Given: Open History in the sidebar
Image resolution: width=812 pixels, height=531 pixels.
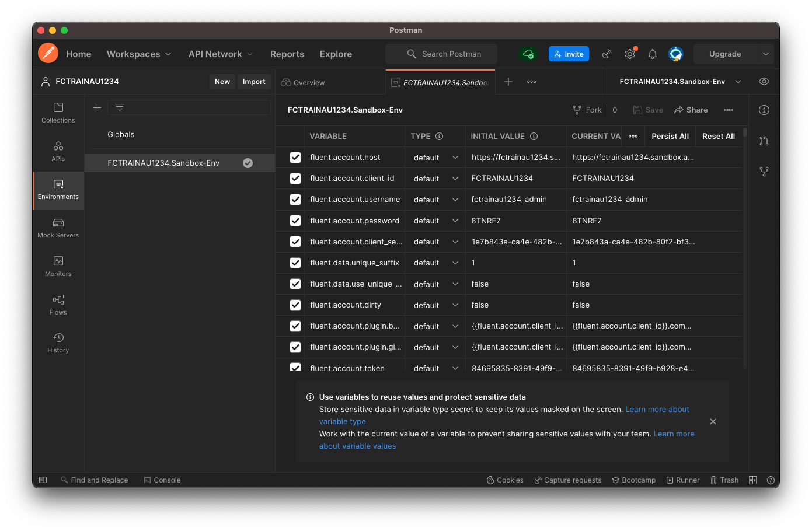Looking at the screenshot, I should [x=58, y=343].
